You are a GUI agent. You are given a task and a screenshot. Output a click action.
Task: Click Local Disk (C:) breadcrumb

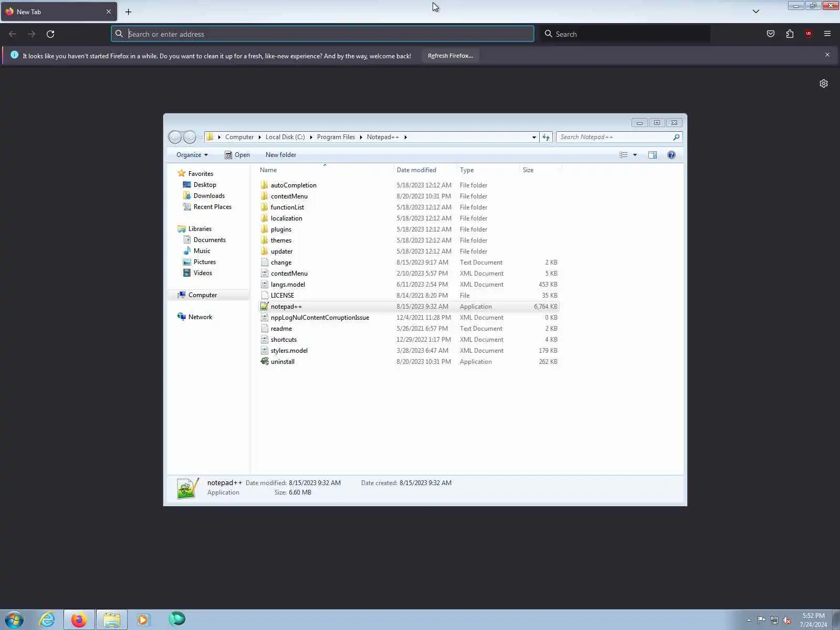(x=285, y=137)
